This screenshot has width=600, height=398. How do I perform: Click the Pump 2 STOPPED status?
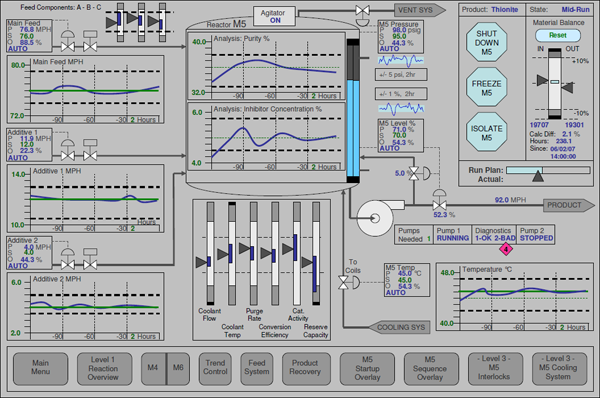click(x=536, y=234)
